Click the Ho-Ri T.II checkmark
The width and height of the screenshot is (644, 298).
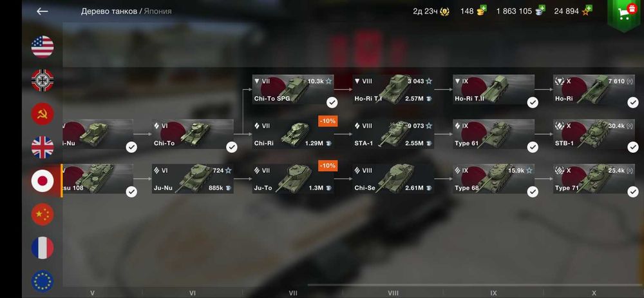533,103
